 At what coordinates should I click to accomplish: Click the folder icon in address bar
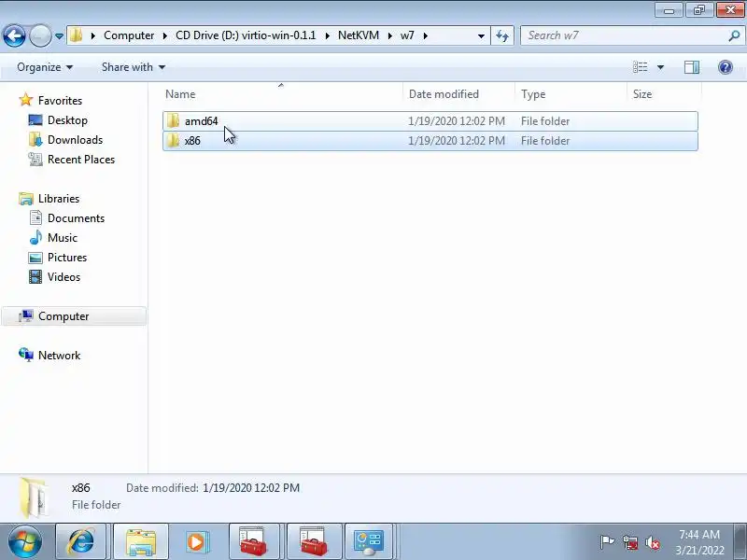coord(77,35)
